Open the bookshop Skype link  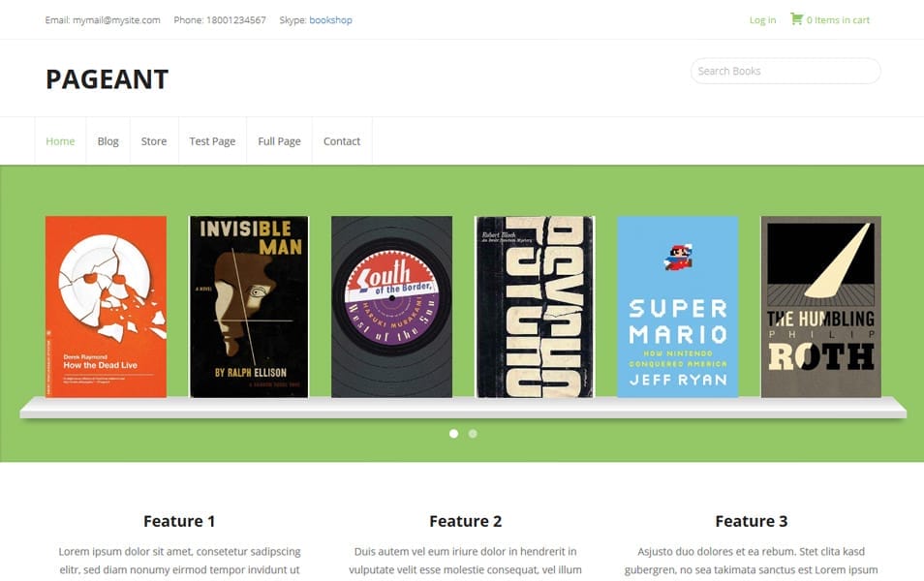tap(329, 18)
